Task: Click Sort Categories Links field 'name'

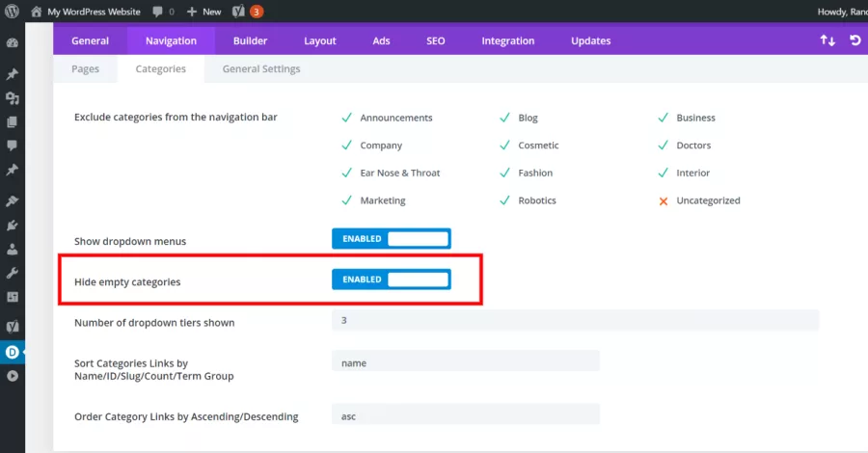Action: tap(466, 361)
